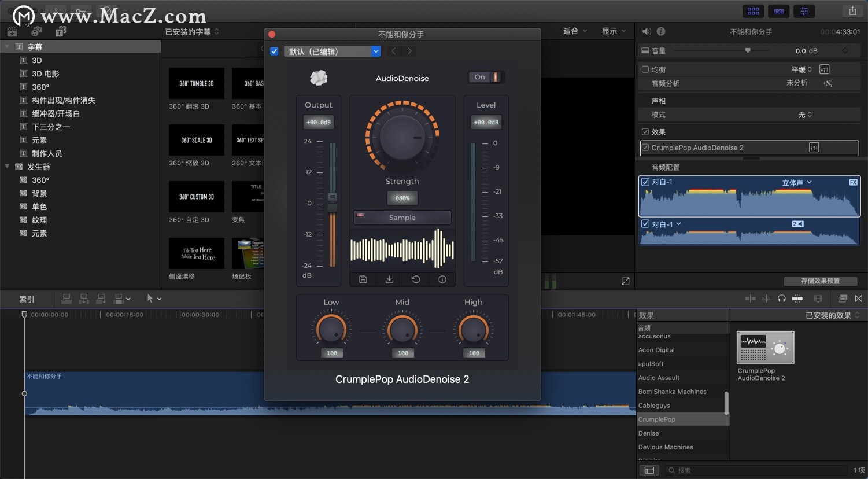Show the timeline layout icon
This screenshot has width=868, height=479.
[779, 11]
